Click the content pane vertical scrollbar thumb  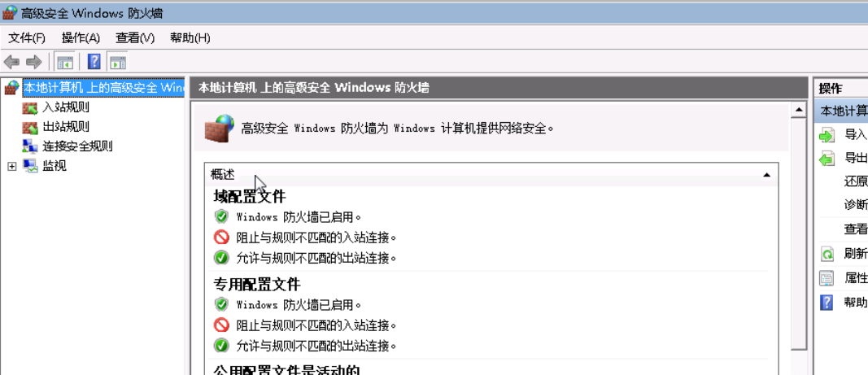point(799,233)
